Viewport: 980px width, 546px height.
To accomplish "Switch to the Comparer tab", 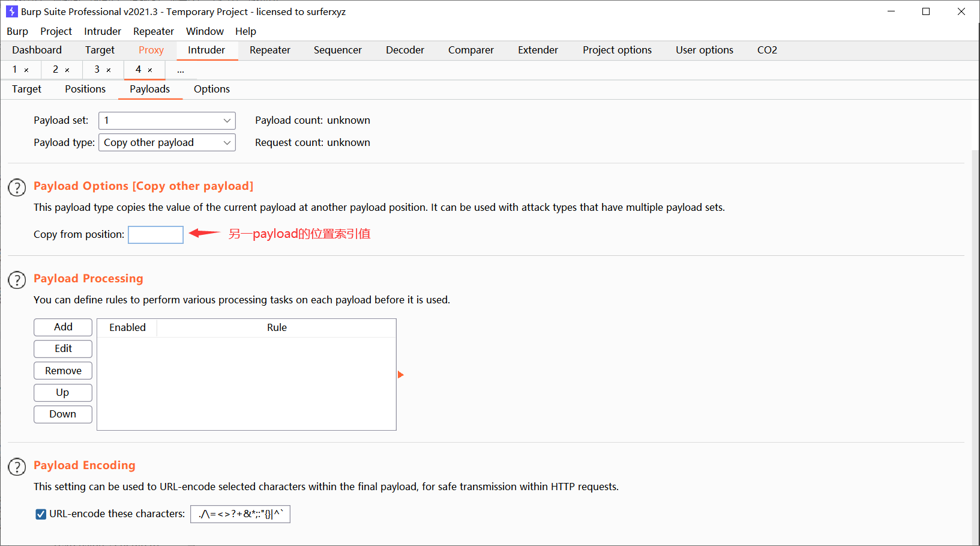I will pyautogui.click(x=471, y=50).
